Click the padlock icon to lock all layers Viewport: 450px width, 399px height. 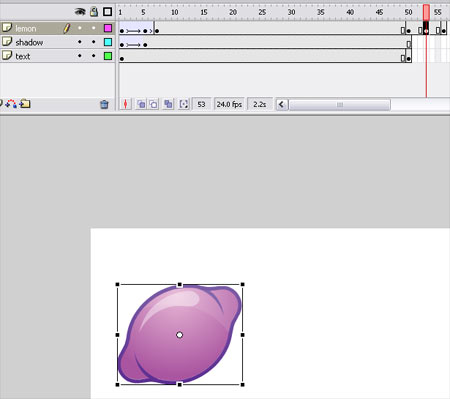(x=94, y=12)
